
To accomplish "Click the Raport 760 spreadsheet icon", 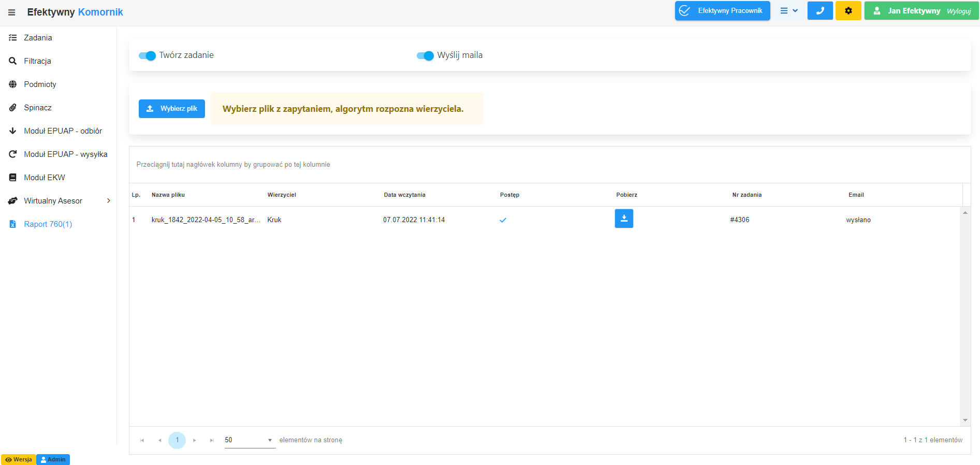I will [x=13, y=224].
